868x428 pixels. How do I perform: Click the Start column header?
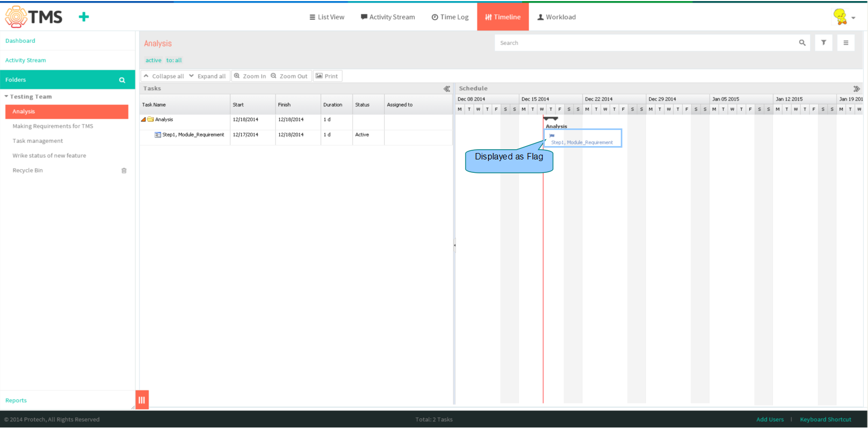(x=253, y=105)
